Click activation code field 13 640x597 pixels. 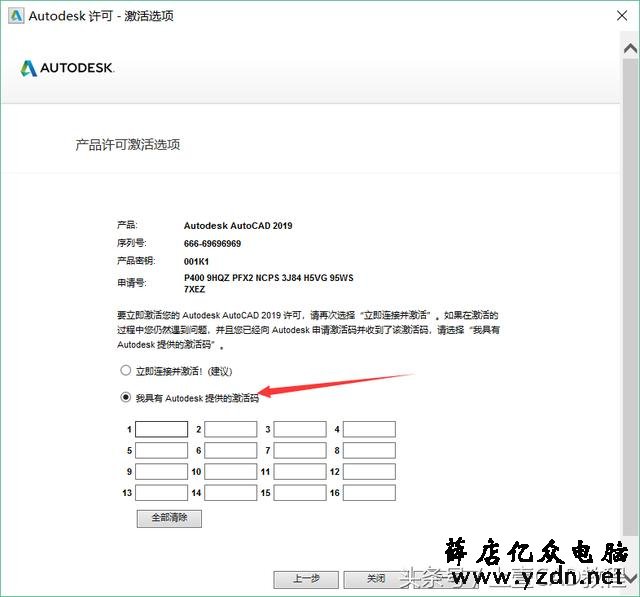(161, 493)
